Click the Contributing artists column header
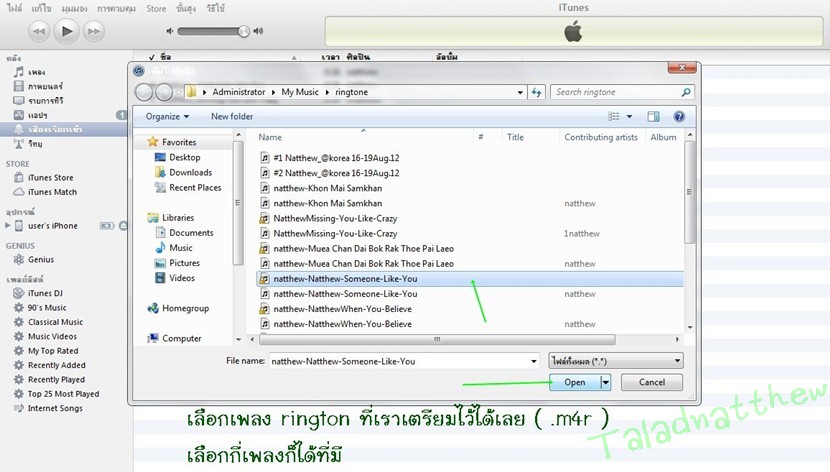 (x=601, y=137)
